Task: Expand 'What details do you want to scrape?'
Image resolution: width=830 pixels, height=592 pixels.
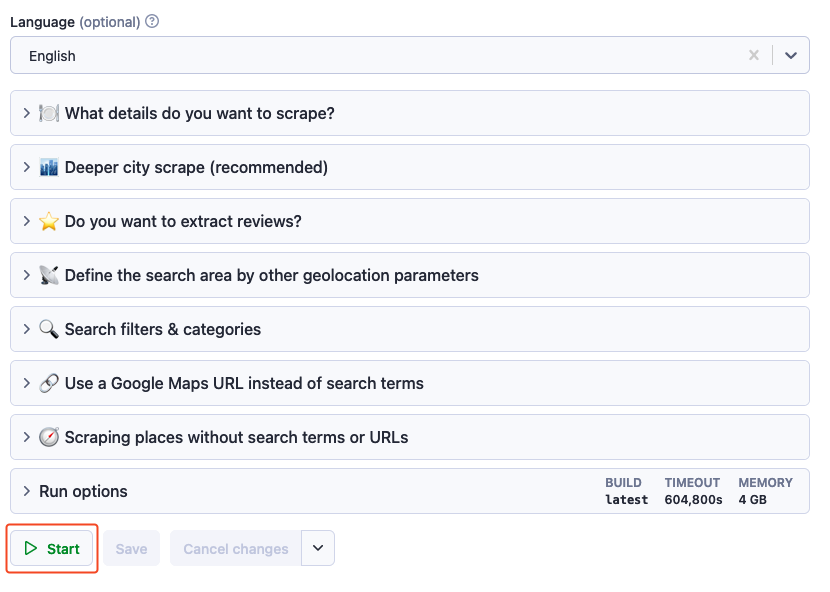Action: (x=200, y=113)
